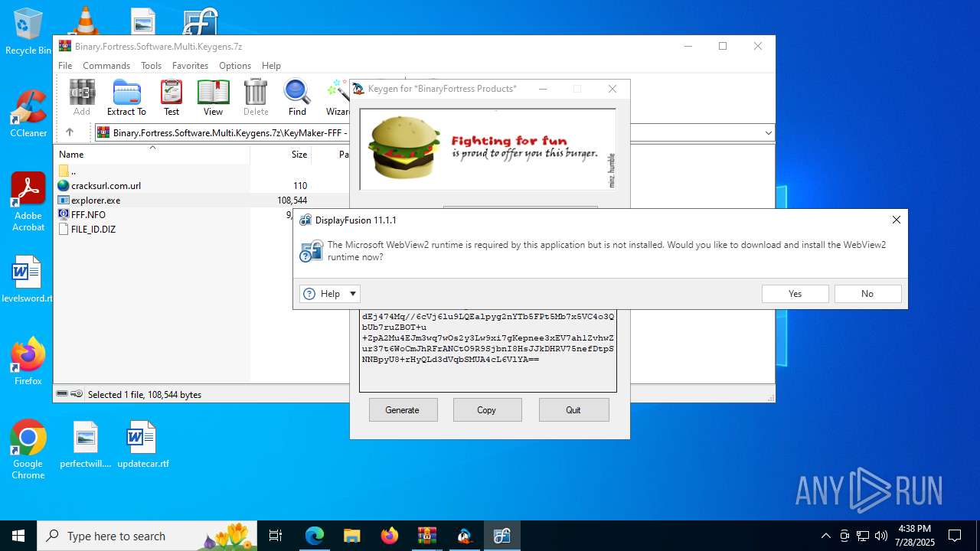Switch to the keygen taskbar icon
Screen dimensions: 980x551
coord(464,536)
